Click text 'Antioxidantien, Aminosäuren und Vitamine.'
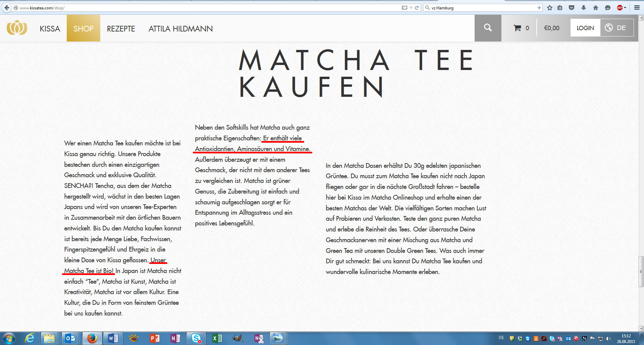This screenshot has height=345, width=644. coord(253,149)
